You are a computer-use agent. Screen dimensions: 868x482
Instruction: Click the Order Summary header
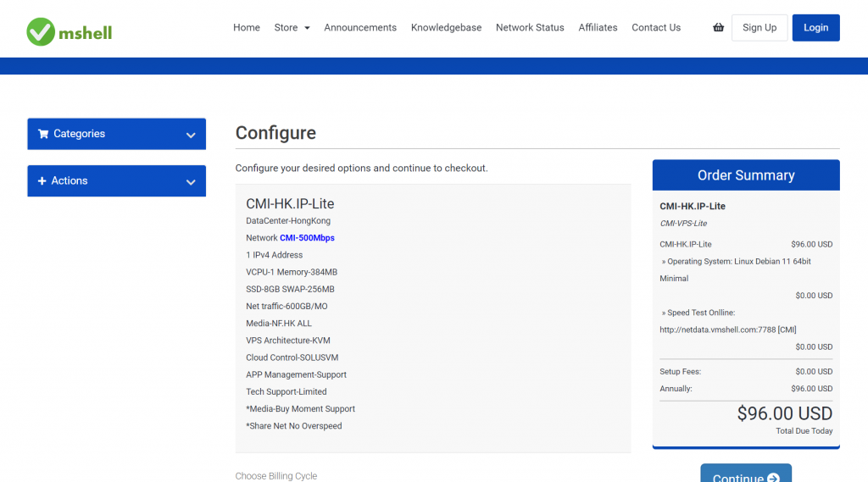(x=746, y=175)
